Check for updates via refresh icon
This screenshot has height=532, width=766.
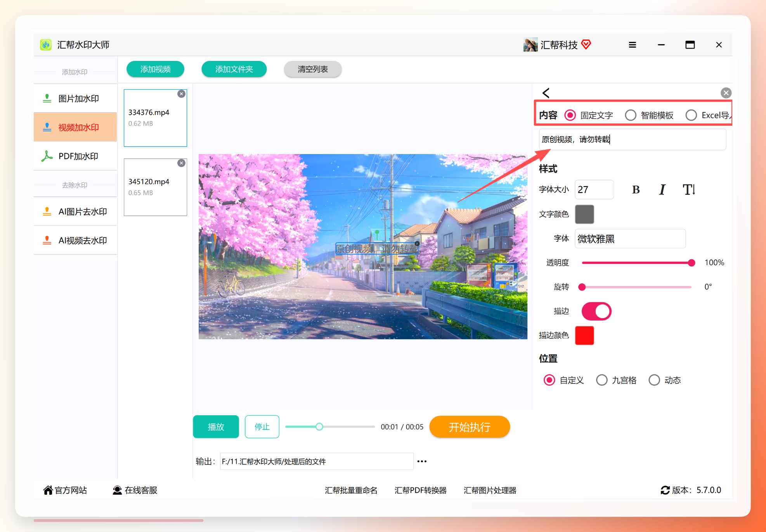(x=665, y=490)
